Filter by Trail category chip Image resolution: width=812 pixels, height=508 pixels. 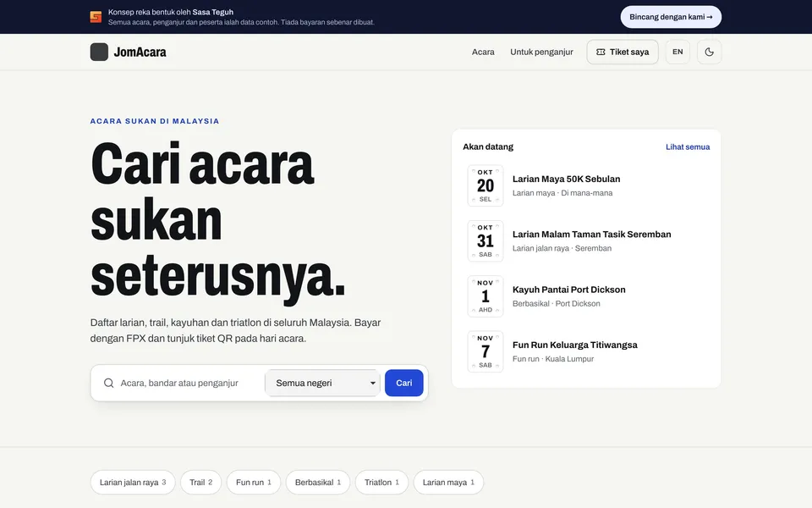pyautogui.click(x=201, y=483)
